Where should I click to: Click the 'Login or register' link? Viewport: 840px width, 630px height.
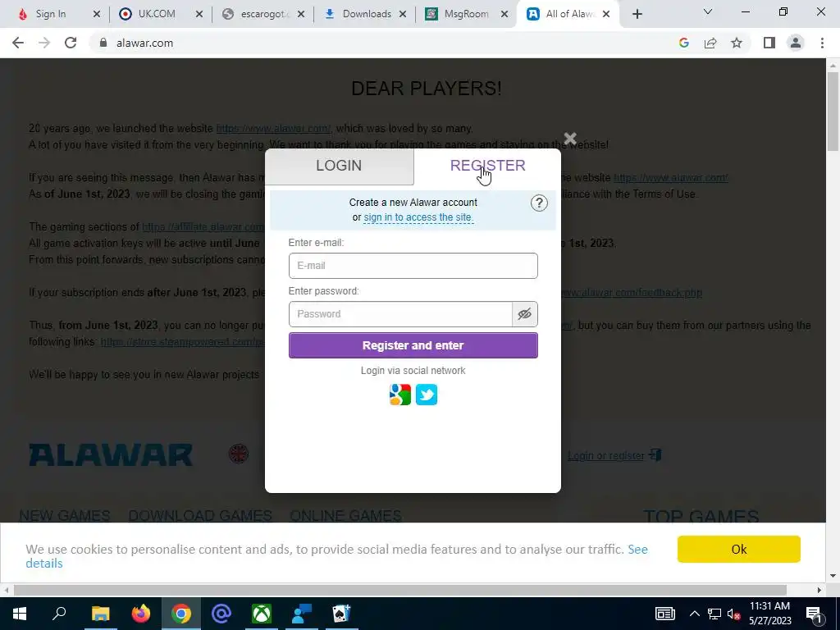point(606,456)
